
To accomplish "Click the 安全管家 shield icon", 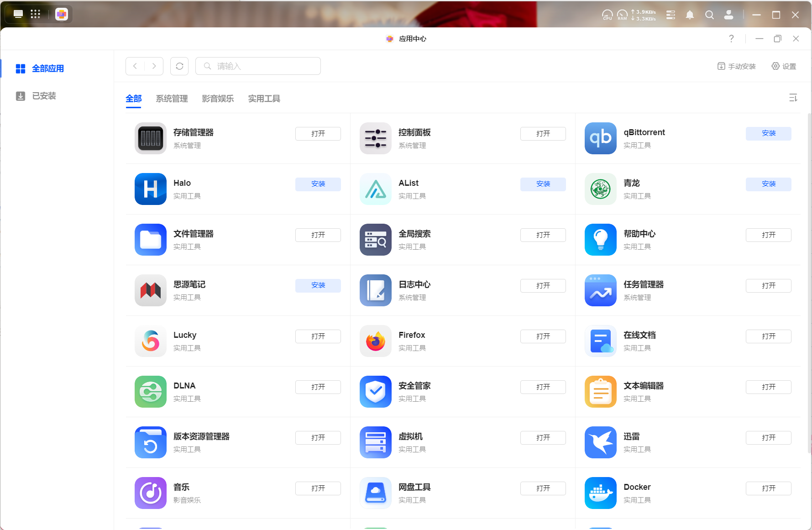I will [376, 392].
